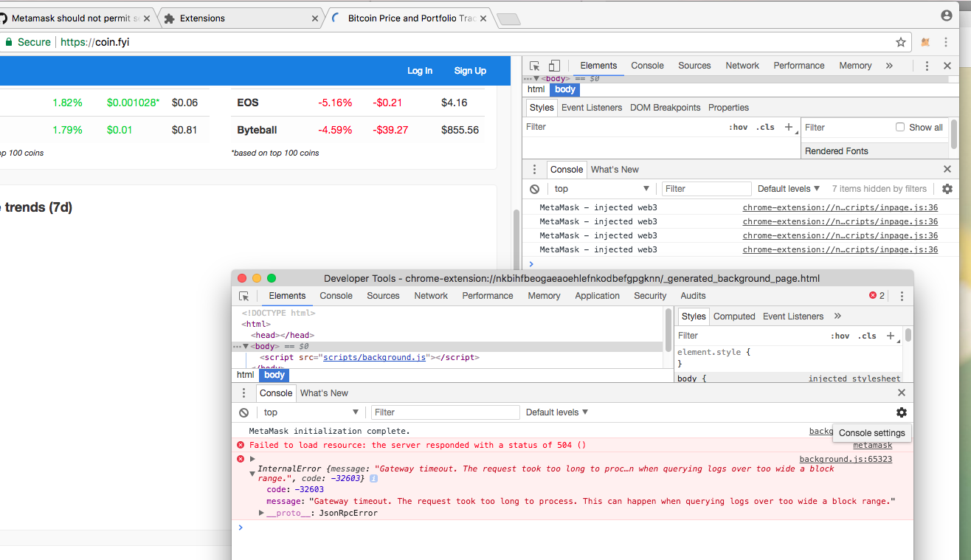Close the background DevTools console drawer
Image resolution: width=971 pixels, height=560 pixels.
(x=902, y=393)
